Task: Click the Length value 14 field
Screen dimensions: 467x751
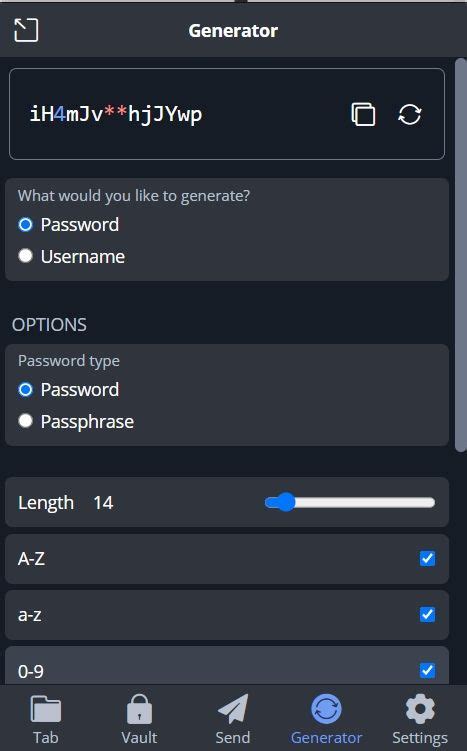Action: coord(103,503)
